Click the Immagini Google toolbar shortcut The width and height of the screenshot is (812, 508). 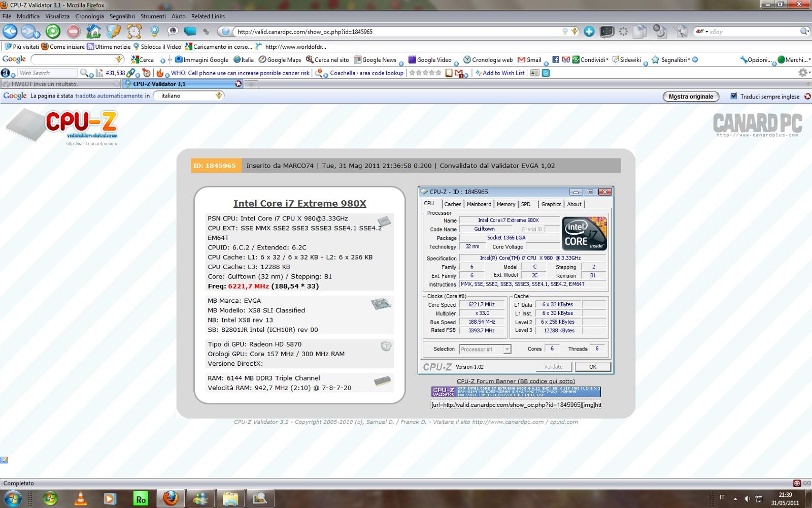(x=201, y=59)
